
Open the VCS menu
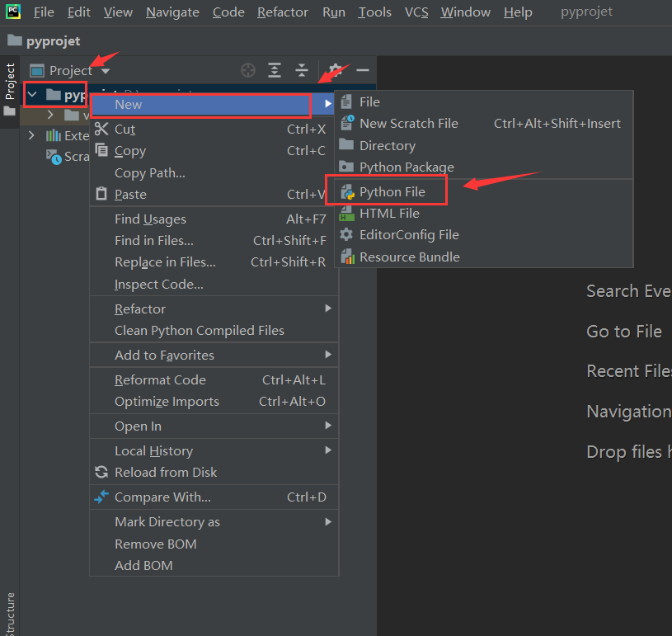[x=416, y=12]
